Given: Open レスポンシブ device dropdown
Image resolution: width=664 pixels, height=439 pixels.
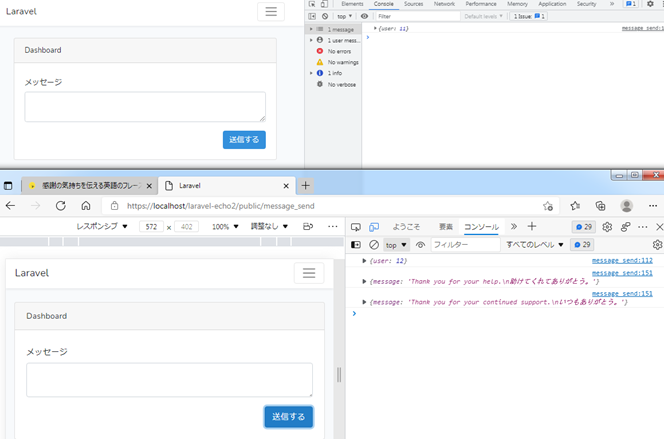Looking at the screenshot, I should (102, 226).
